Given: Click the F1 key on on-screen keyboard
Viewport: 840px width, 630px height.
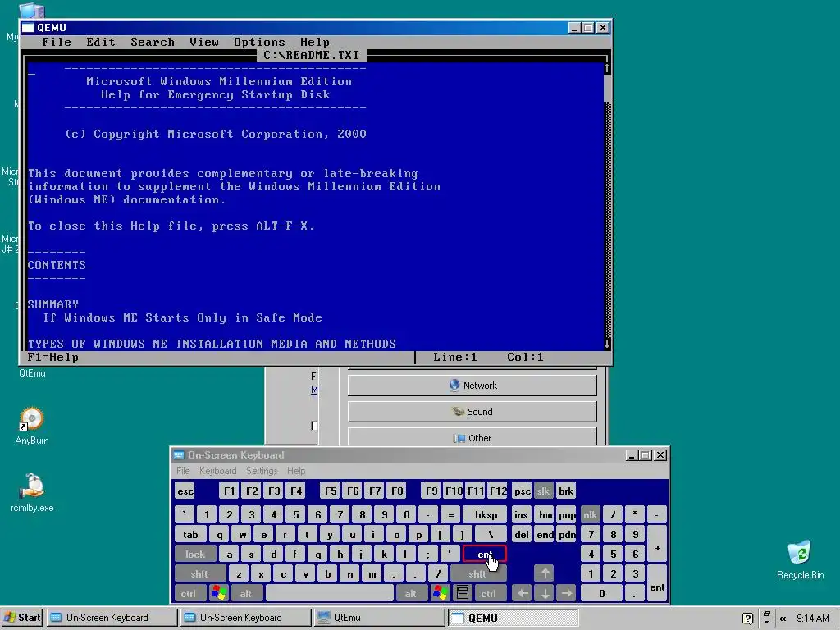Looking at the screenshot, I should 230,491.
